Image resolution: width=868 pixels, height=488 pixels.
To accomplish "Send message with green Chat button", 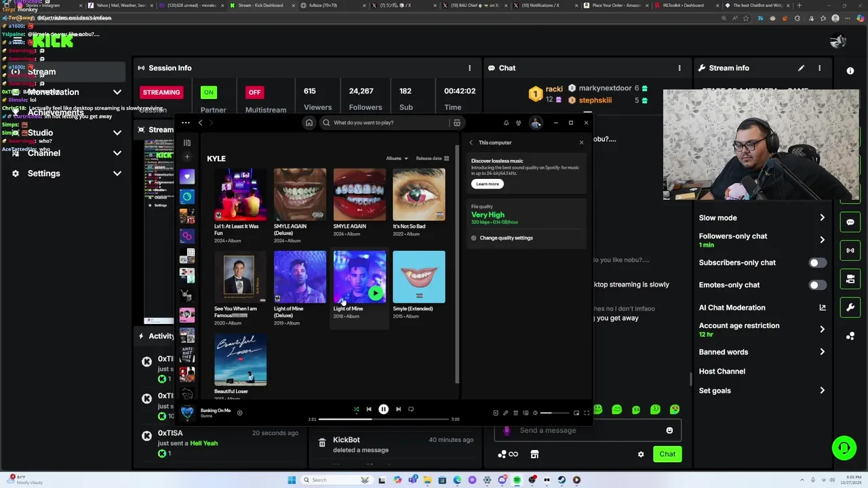I will pos(667,454).
